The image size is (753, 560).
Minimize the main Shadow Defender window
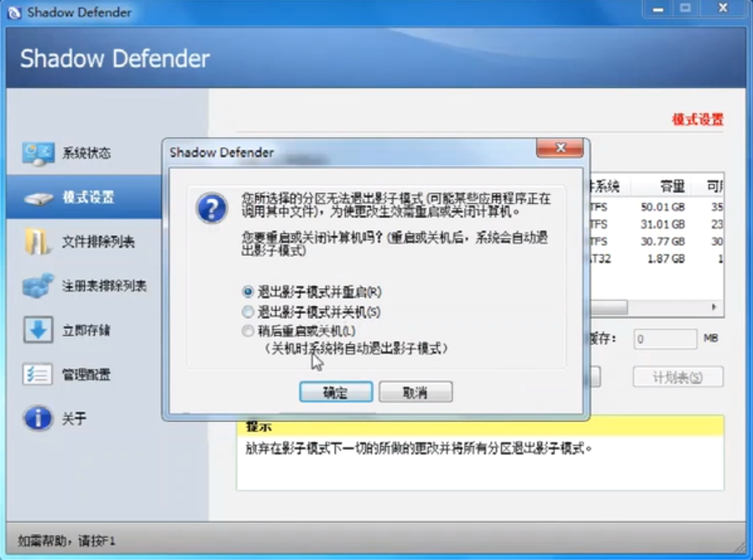pos(658,8)
